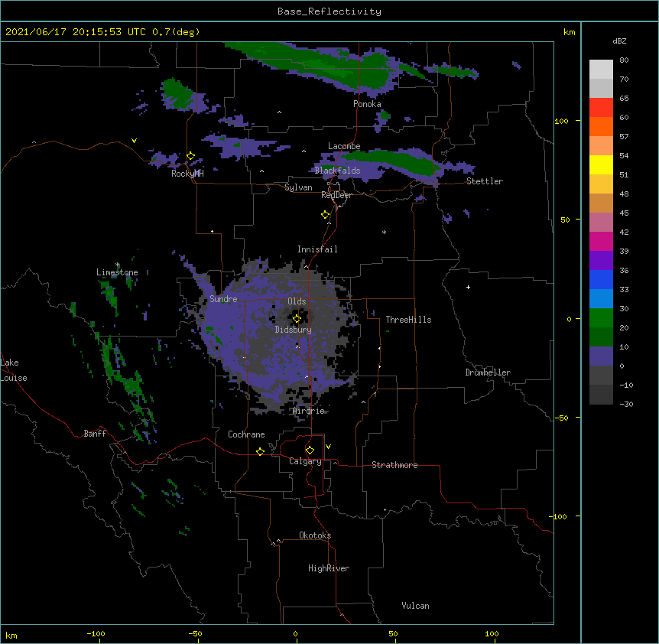
Task: Select the -50 tick on right axis
Action: [x=561, y=418]
